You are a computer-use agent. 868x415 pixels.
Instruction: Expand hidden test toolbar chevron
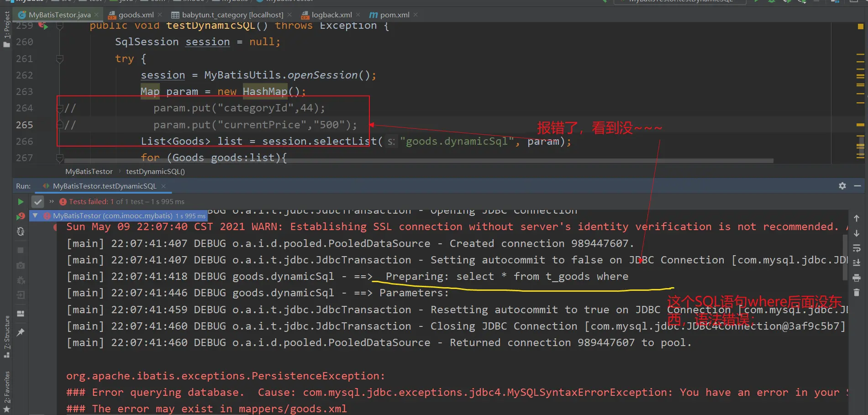coord(52,201)
